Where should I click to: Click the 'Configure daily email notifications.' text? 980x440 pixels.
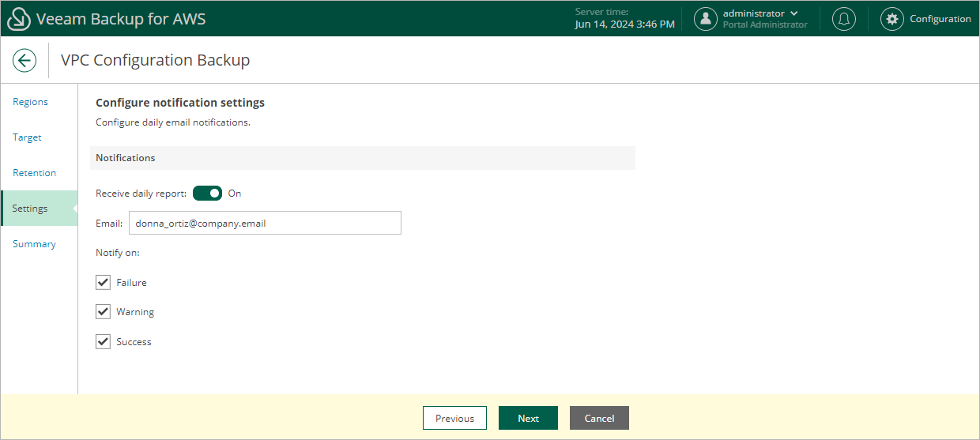(x=173, y=122)
